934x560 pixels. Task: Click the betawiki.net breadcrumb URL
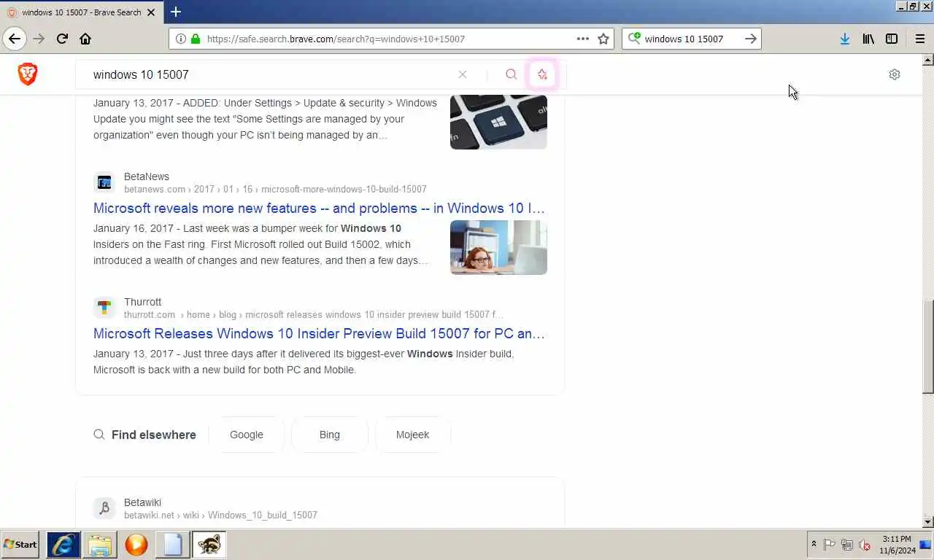[220, 515]
